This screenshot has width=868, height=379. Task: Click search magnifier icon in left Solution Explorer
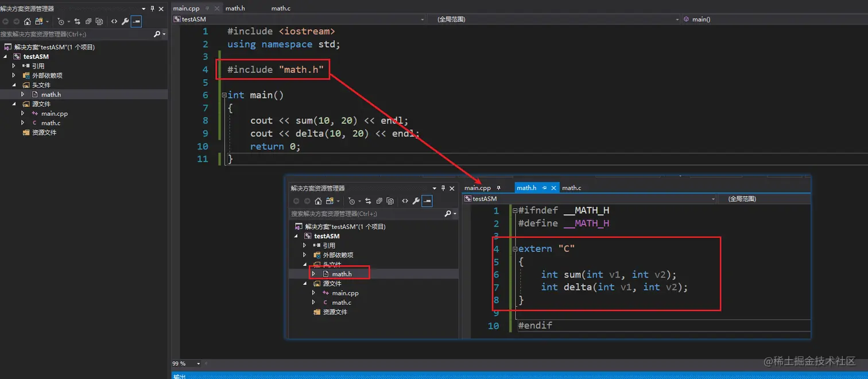coord(157,34)
